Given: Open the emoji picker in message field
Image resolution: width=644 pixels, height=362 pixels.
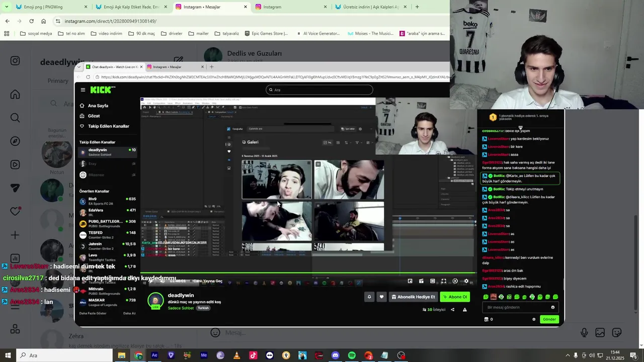Looking at the screenshot, I should coord(215,332).
